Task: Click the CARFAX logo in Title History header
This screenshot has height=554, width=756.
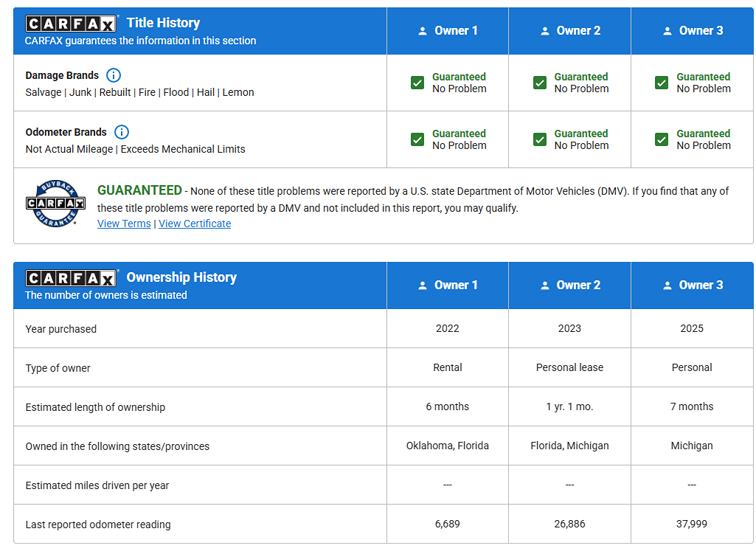Action: tap(71, 24)
